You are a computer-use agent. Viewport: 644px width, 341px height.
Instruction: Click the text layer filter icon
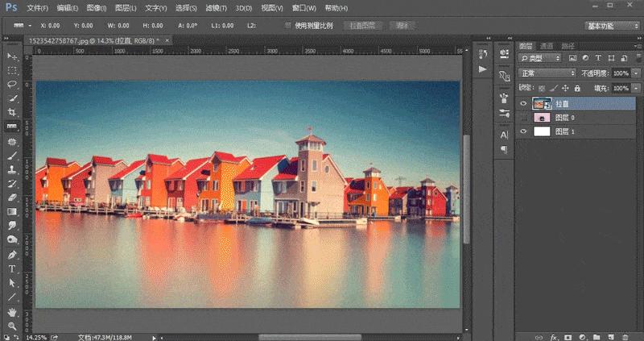597,59
